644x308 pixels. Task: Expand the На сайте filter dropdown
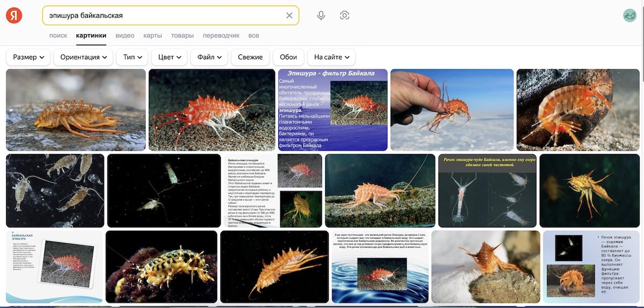coord(331,57)
